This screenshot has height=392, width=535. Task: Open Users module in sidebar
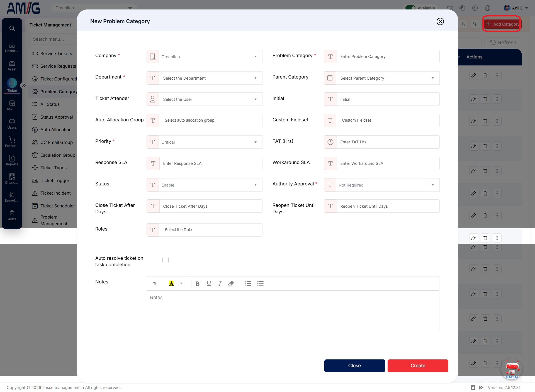coord(12,124)
